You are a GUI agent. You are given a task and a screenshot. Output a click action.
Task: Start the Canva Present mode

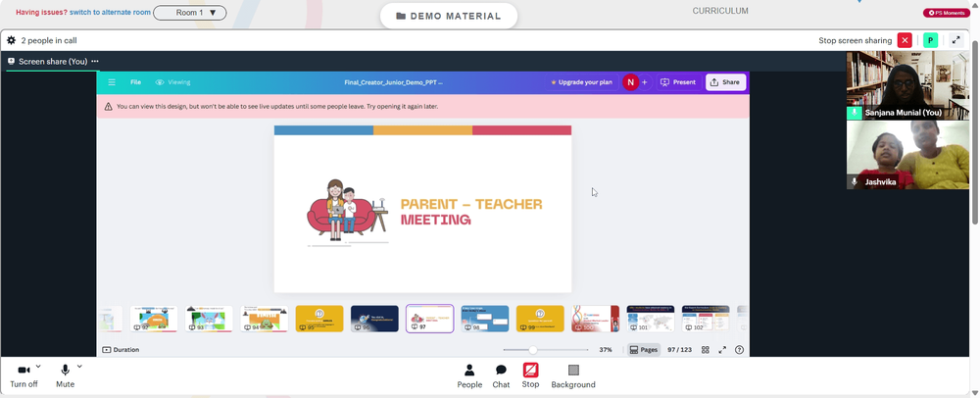coord(678,82)
